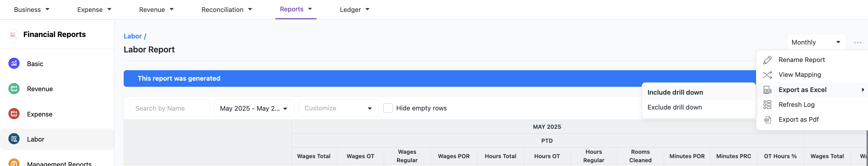This screenshot has width=868, height=166.
Task: Click the View Mapping shuffle icon
Action: click(768, 75)
